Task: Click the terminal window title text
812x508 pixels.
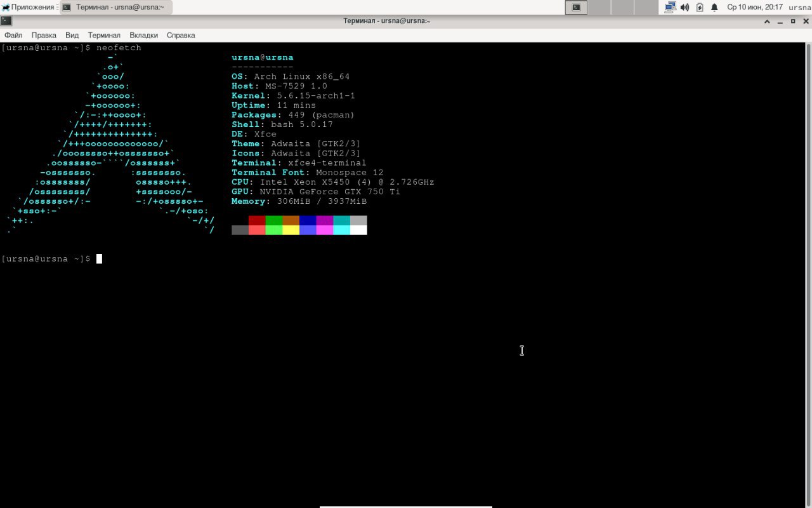Action: [x=387, y=21]
